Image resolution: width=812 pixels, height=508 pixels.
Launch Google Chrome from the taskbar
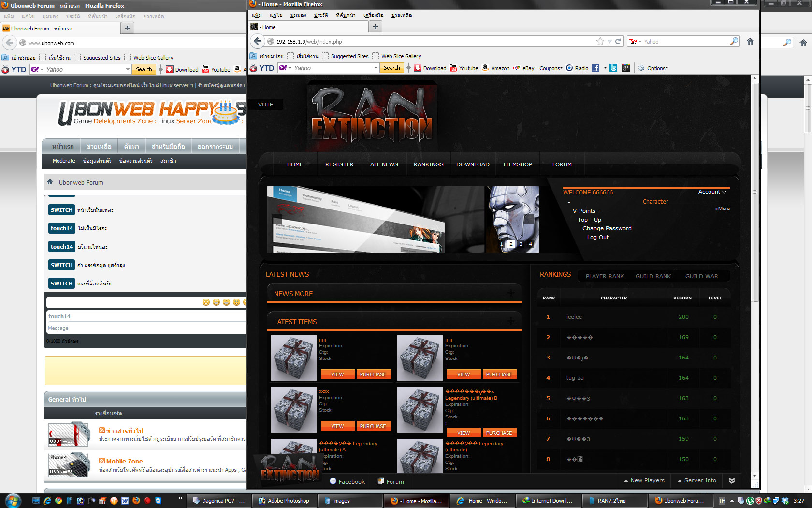[58, 501]
